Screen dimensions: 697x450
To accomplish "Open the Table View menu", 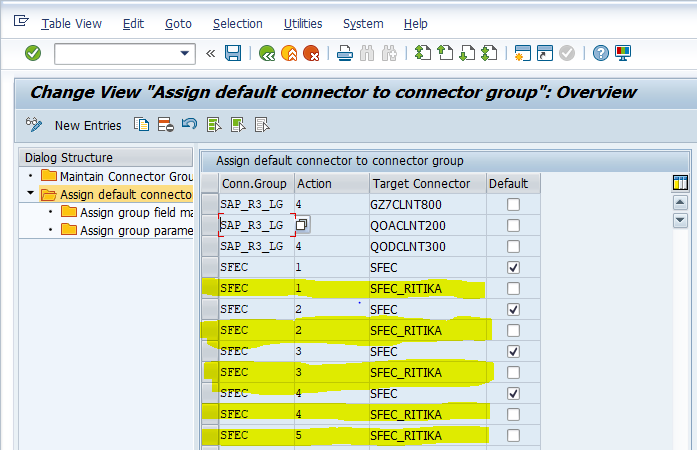I will click(x=72, y=24).
